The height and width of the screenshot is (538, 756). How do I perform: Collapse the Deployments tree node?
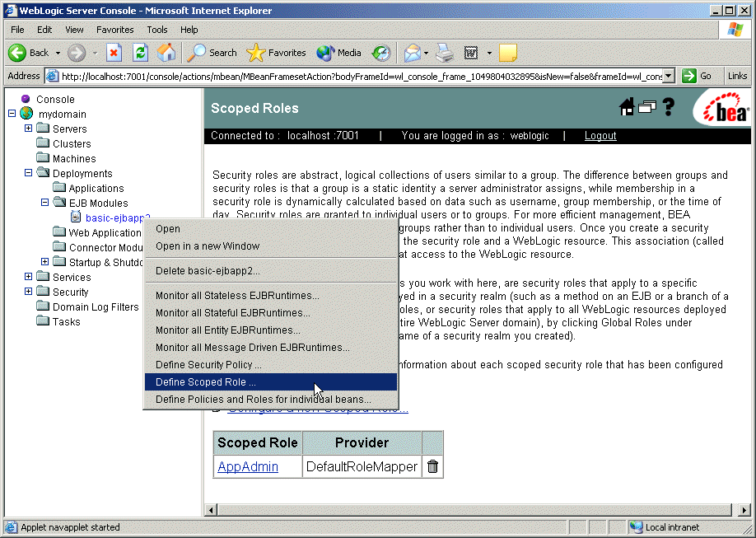[x=29, y=173]
